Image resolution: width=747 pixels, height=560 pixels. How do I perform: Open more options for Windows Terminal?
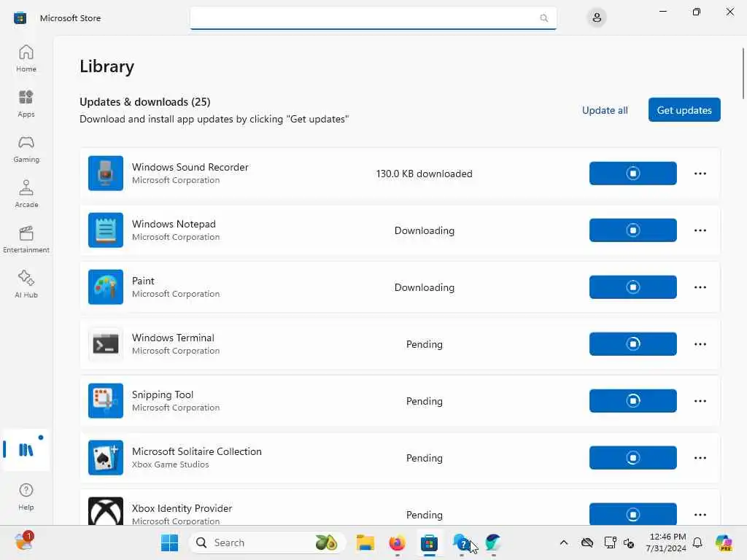click(700, 344)
